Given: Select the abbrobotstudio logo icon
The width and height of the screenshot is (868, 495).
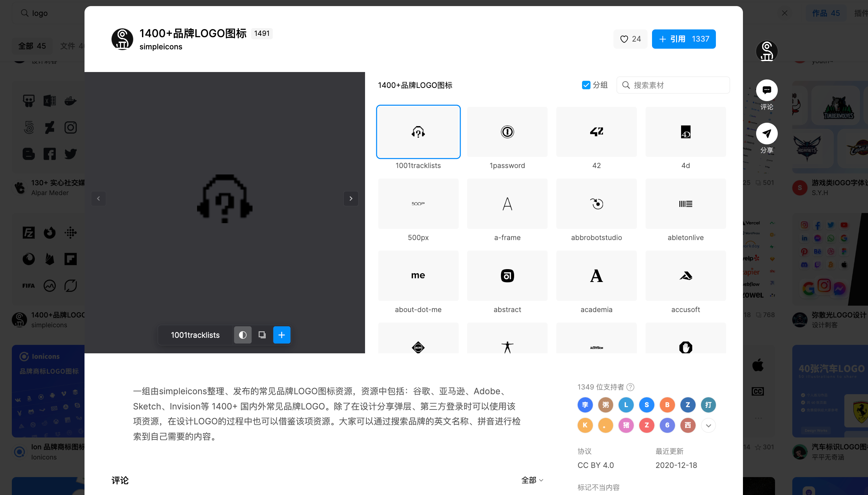Looking at the screenshot, I should [x=597, y=204].
